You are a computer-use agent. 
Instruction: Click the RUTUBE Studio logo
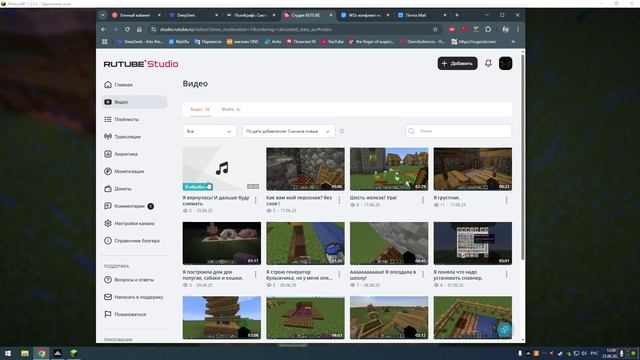[141, 64]
